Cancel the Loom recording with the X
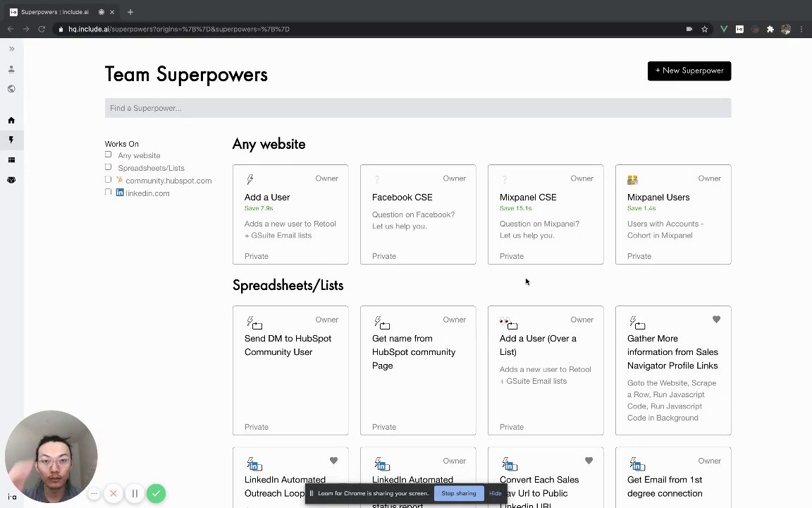The height and width of the screenshot is (508, 812). click(x=113, y=493)
